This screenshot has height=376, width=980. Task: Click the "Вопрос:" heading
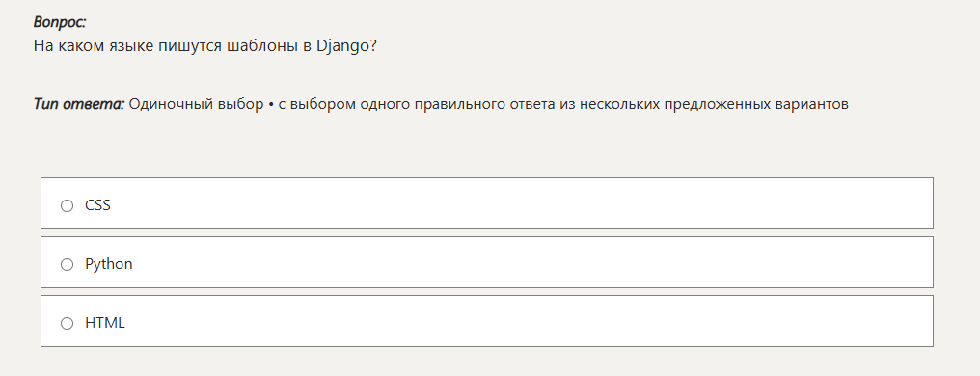60,22
